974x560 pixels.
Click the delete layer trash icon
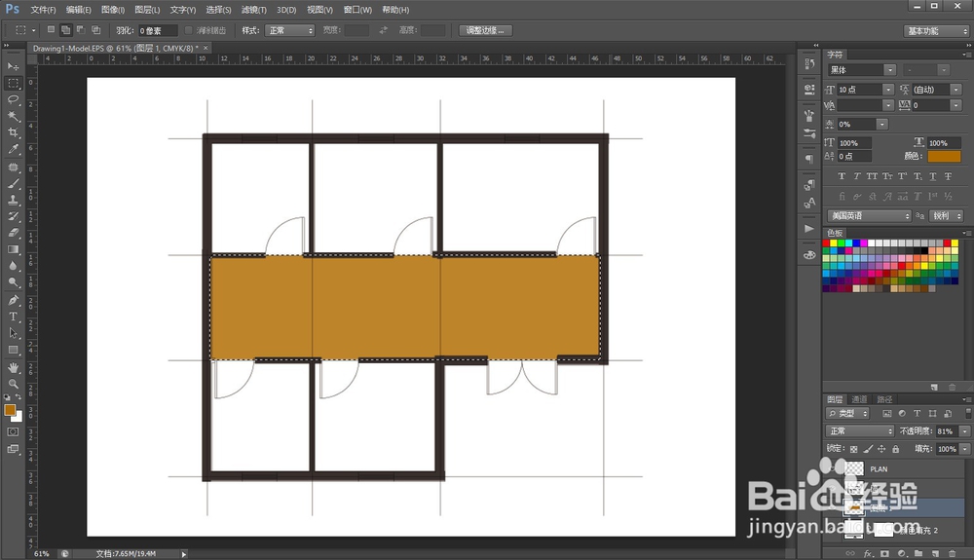(952, 553)
